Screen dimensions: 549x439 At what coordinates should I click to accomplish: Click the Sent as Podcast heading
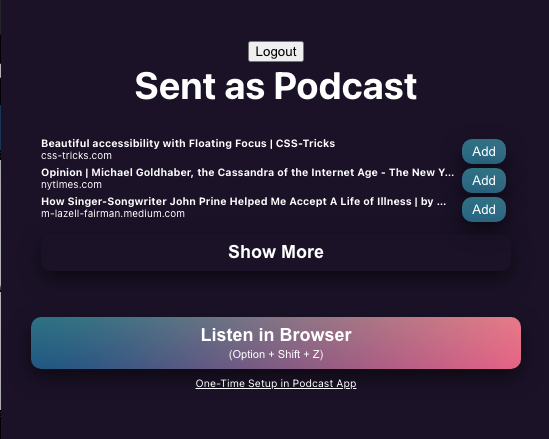pos(276,86)
